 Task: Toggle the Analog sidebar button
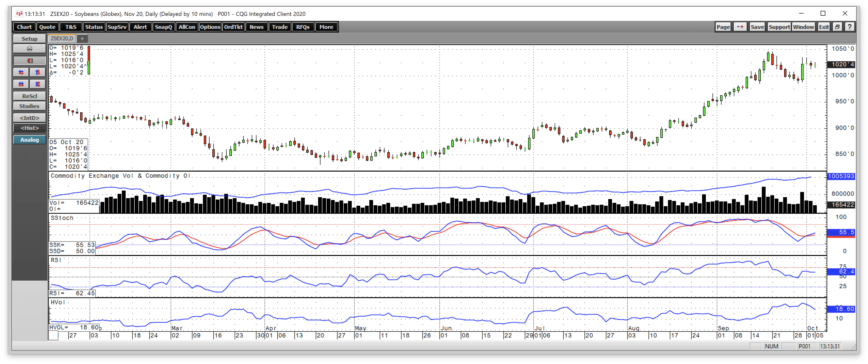[x=30, y=140]
